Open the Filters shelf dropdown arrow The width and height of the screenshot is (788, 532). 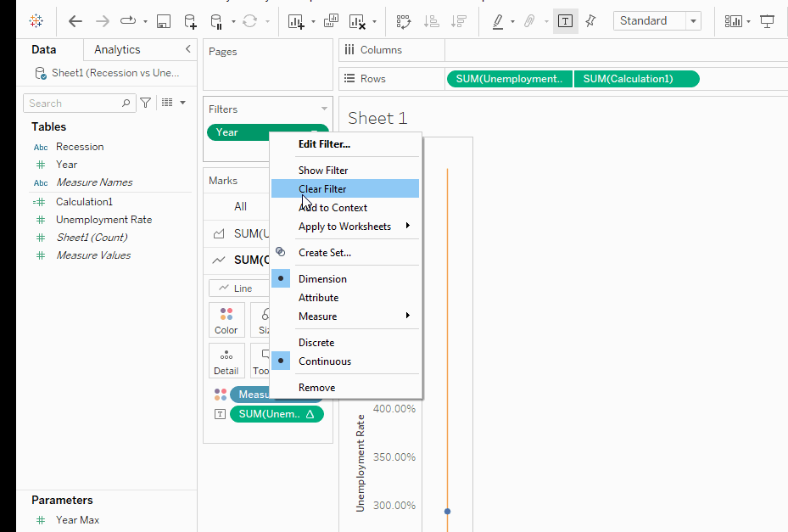(x=323, y=109)
